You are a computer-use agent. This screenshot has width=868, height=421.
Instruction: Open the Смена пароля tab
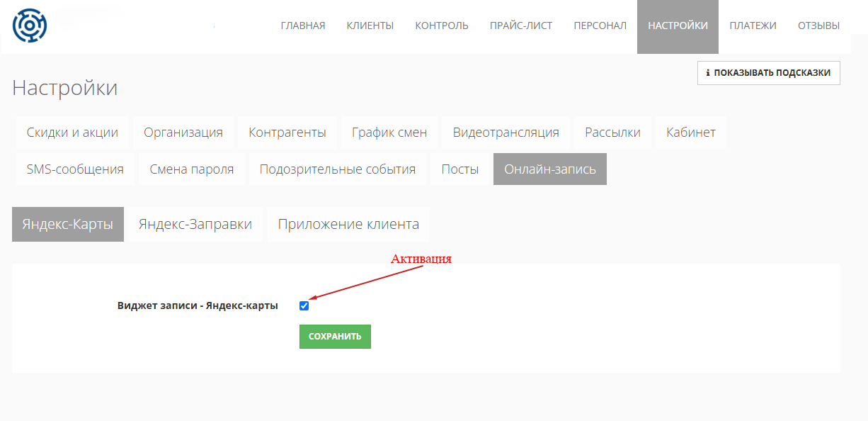coord(192,169)
